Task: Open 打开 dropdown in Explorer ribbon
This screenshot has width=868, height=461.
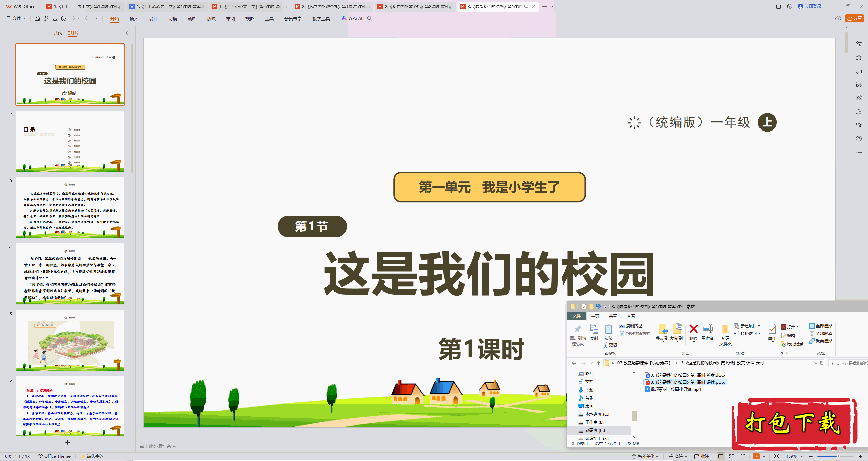Action: coord(790,327)
